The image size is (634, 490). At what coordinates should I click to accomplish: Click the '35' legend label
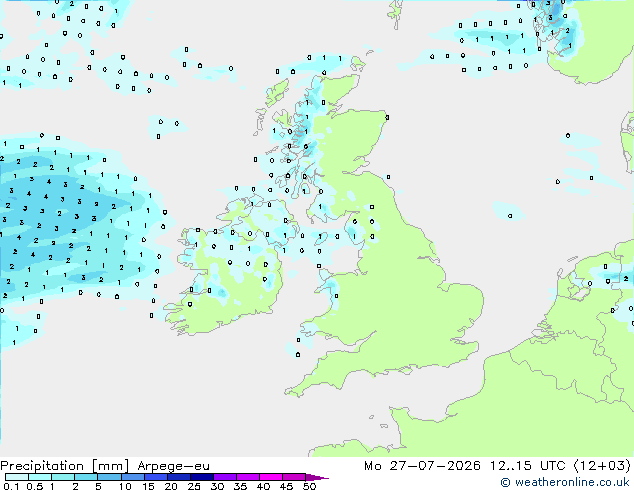pos(240,486)
